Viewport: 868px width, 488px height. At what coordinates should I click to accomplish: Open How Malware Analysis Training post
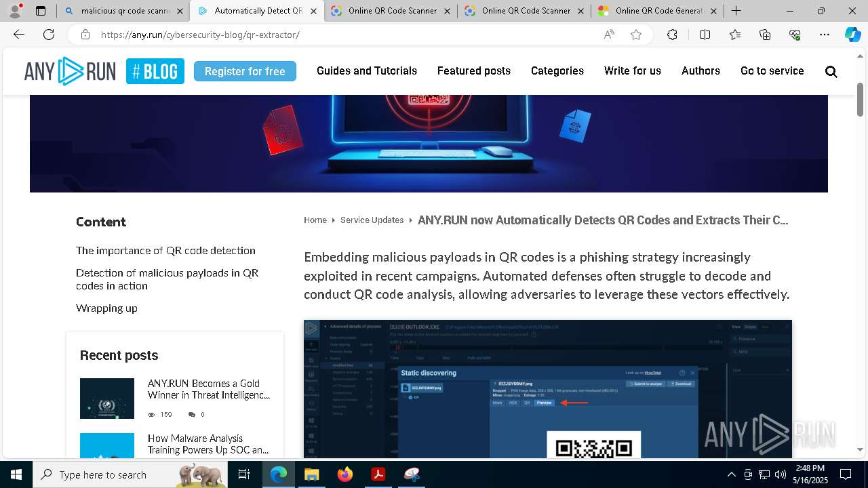point(208,444)
